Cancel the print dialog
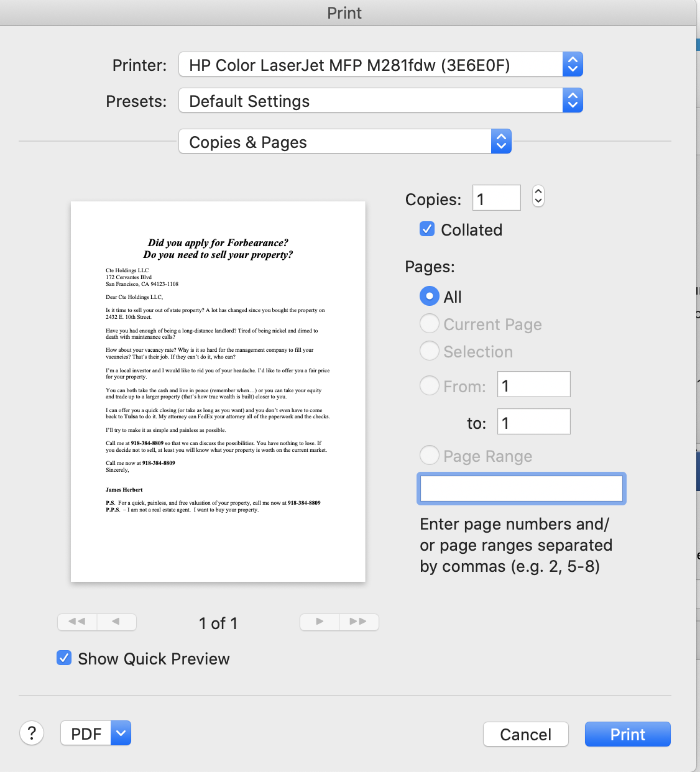The image size is (700, 772). coord(525,734)
